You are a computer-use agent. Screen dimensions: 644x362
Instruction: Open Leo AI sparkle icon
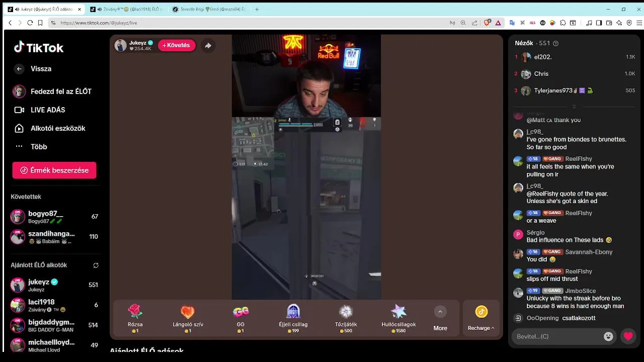(619, 23)
